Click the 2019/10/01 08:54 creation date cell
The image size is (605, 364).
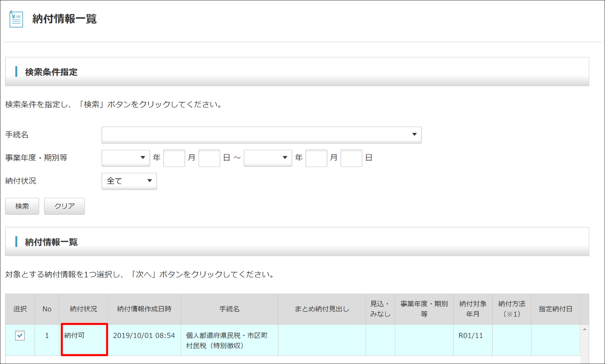point(144,336)
